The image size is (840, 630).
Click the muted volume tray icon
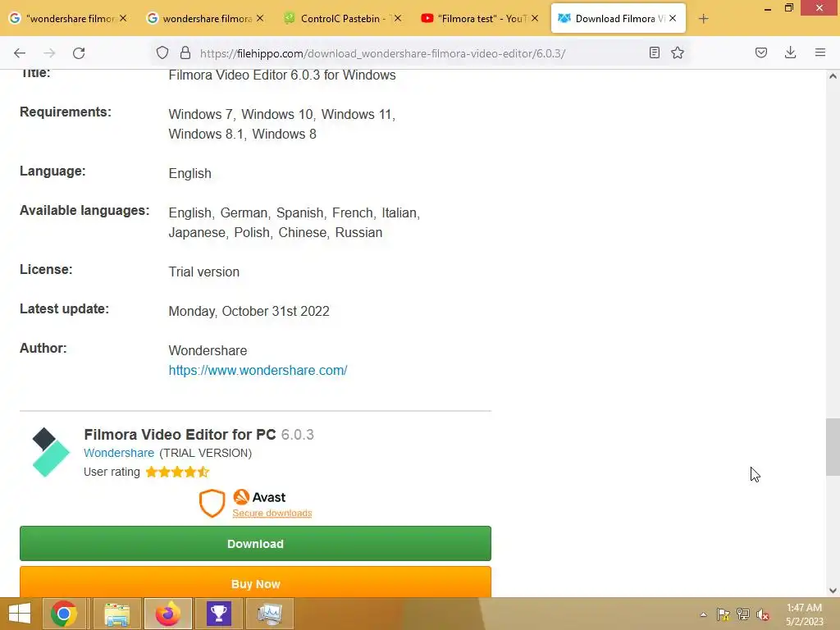pos(763,614)
